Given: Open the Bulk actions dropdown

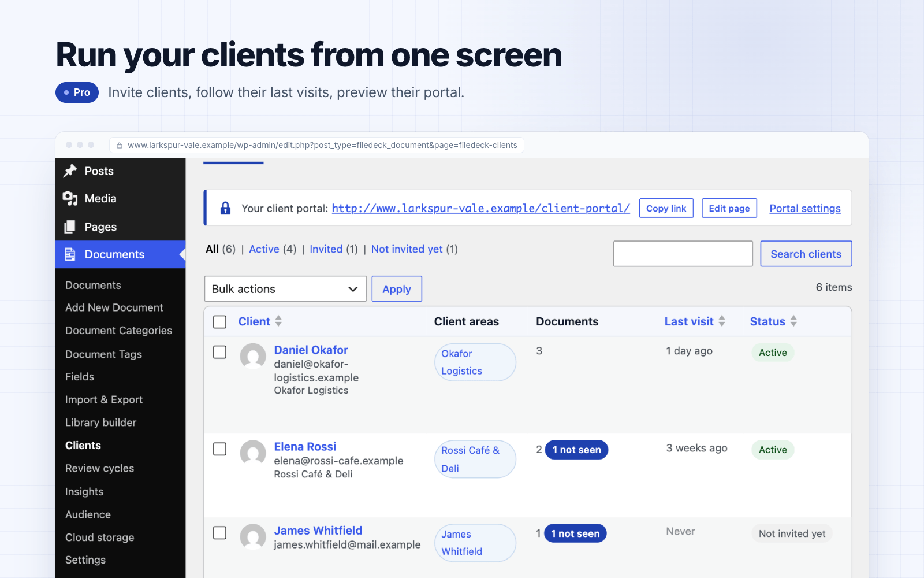Looking at the screenshot, I should tap(285, 288).
